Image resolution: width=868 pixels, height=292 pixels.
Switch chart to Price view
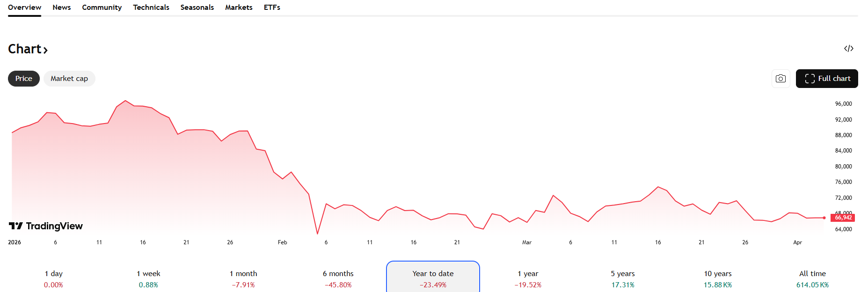(x=24, y=79)
